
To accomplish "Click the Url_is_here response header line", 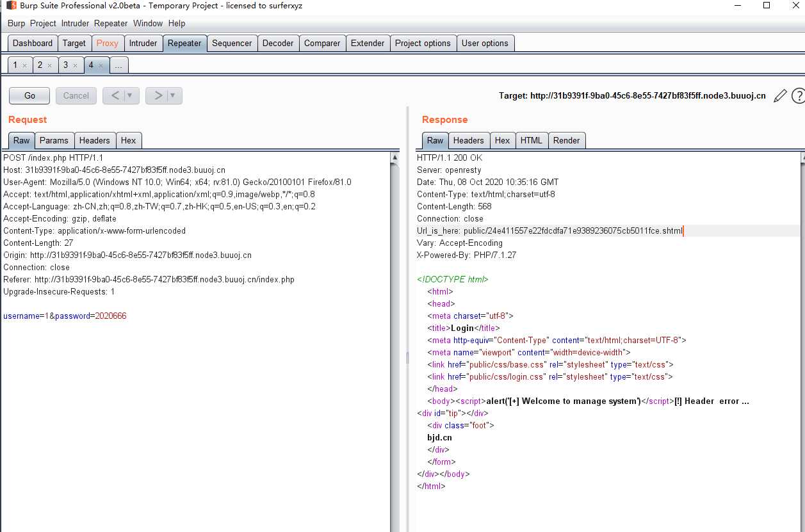I will pos(549,230).
